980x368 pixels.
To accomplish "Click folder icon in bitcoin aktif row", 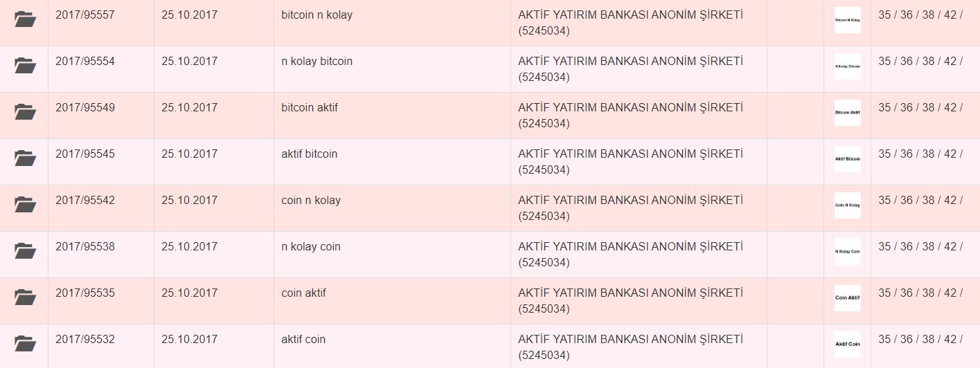I will pos(25,112).
